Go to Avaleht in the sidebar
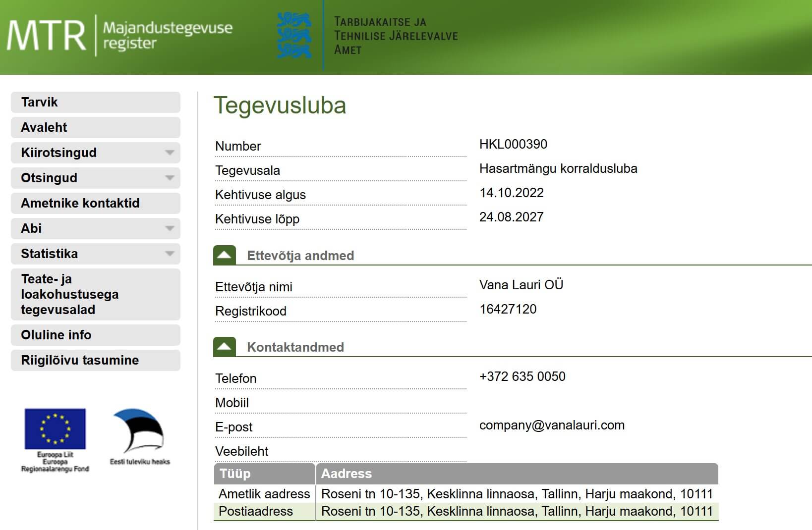The width and height of the screenshot is (812, 530). (96, 127)
